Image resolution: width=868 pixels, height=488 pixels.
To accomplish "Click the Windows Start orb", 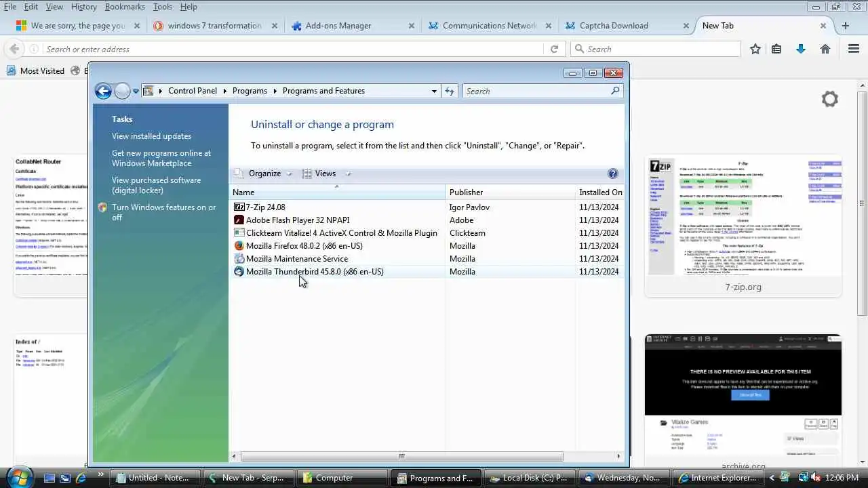I will (20, 477).
